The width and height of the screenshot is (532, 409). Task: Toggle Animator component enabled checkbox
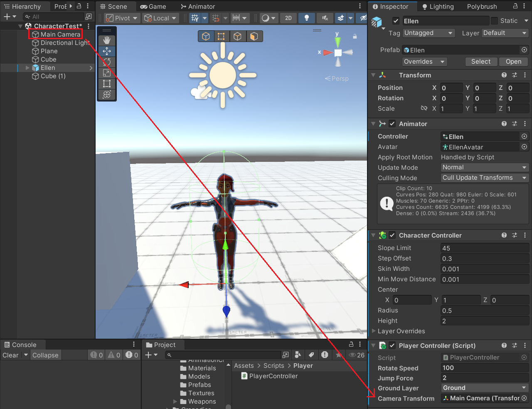click(392, 124)
